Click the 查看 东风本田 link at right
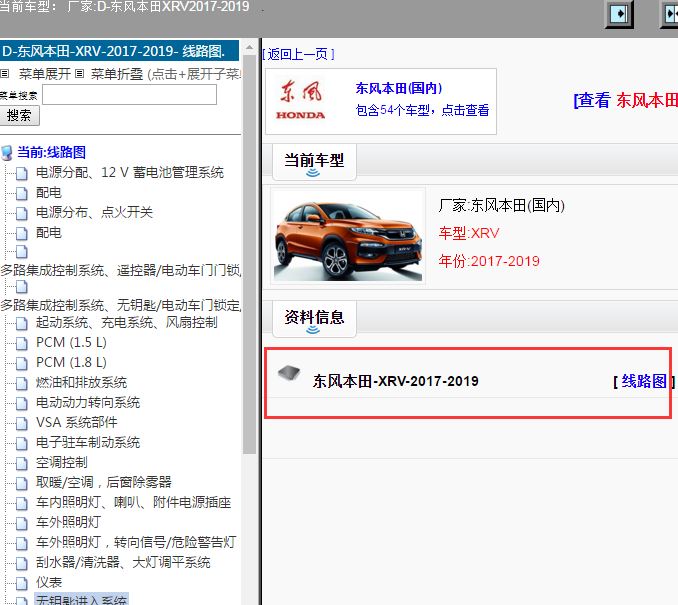The width and height of the screenshot is (678, 605). pos(625,100)
